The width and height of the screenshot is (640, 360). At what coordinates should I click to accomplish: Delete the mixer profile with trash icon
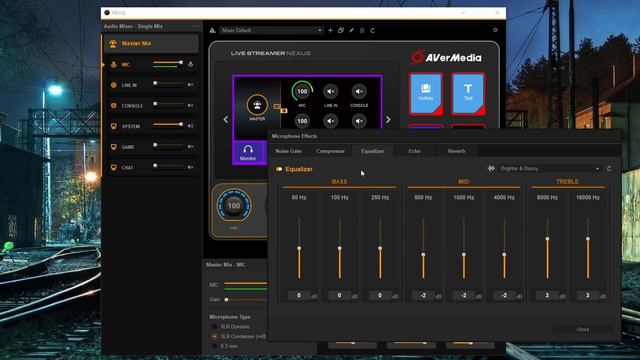tap(362, 30)
